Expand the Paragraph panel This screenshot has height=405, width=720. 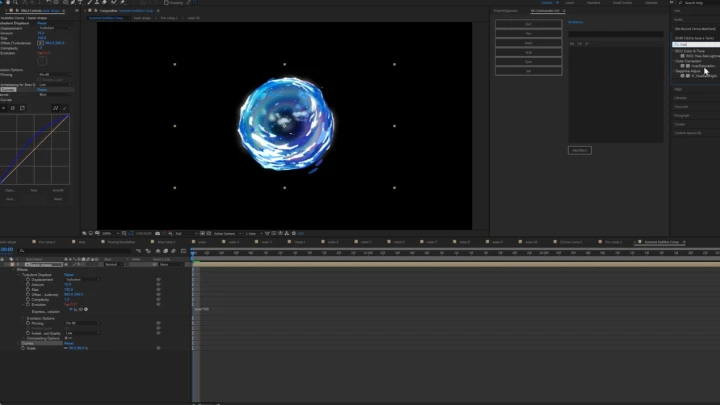coord(682,115)
